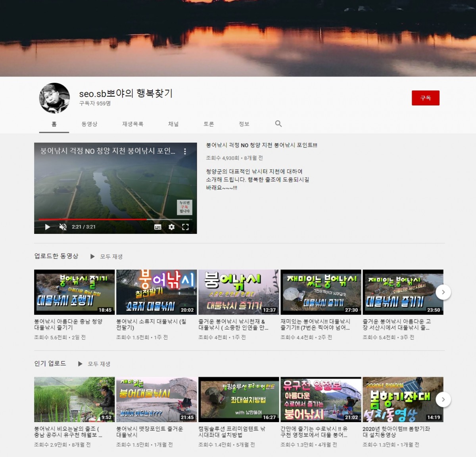Play all videos in 인기 업로드
The width and height of the screenshot is (476, 457).
(x=94, y=364)
